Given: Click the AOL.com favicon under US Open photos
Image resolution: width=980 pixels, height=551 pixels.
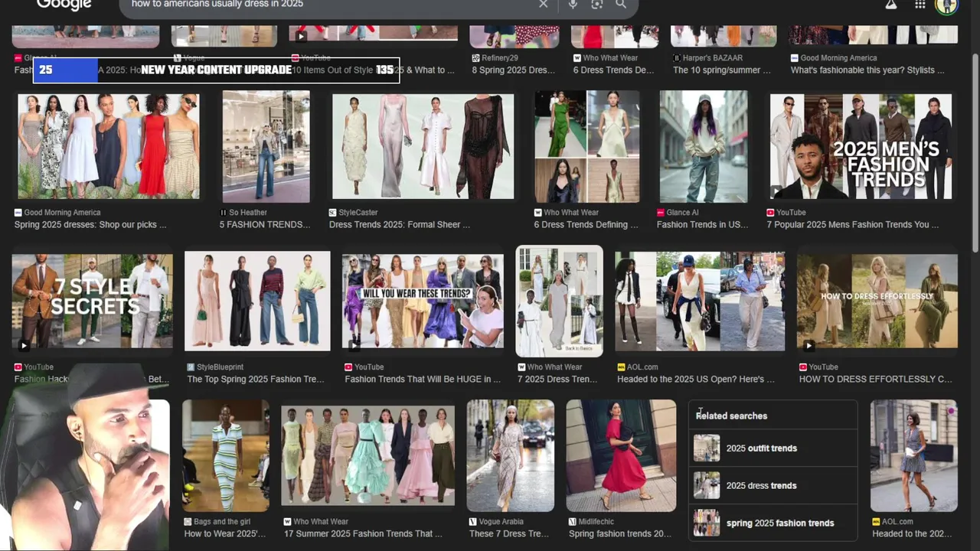Looking at the screenshot, I should (x=622, y=367).
